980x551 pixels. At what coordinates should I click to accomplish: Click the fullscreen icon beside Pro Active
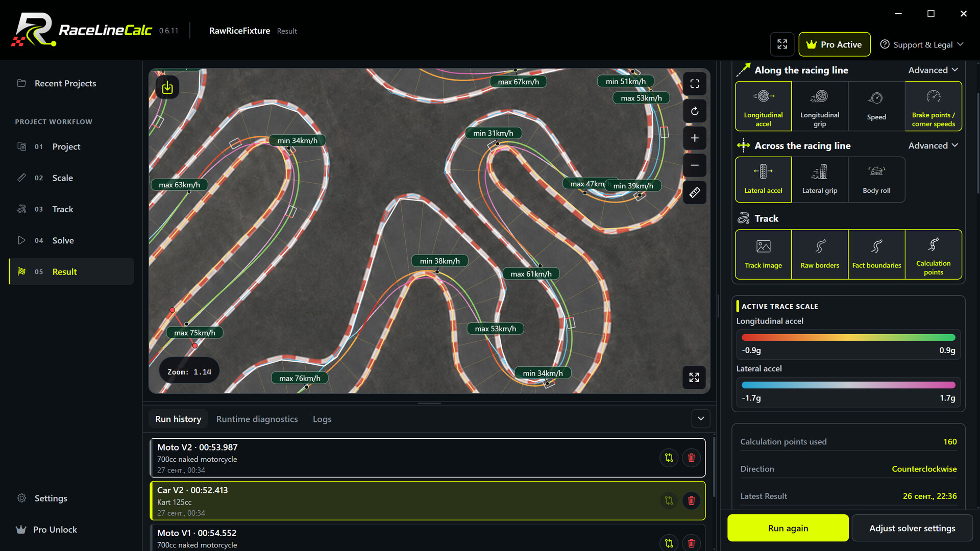(782, 44)
